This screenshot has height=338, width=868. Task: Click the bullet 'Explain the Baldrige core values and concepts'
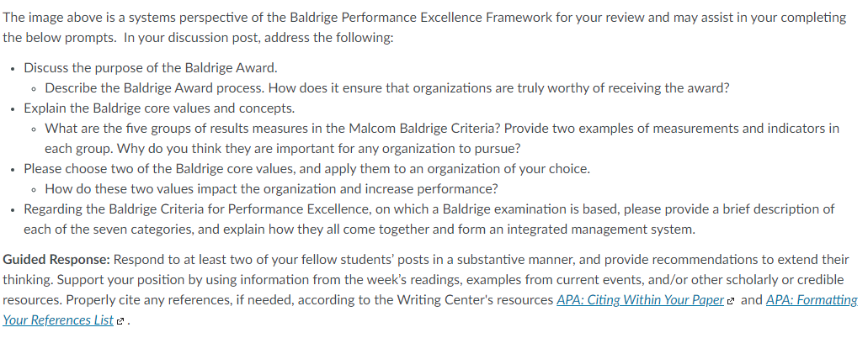click(x=159, y=108)
